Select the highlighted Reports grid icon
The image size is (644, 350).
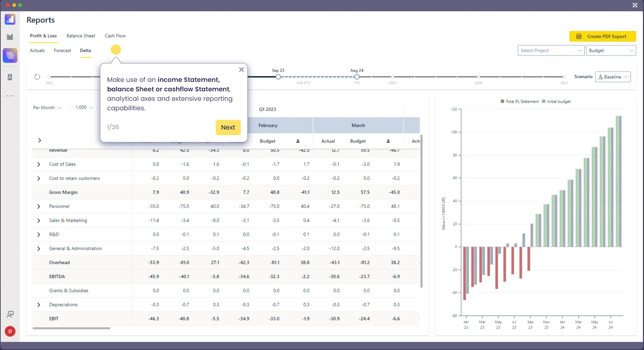click(10, 55)
